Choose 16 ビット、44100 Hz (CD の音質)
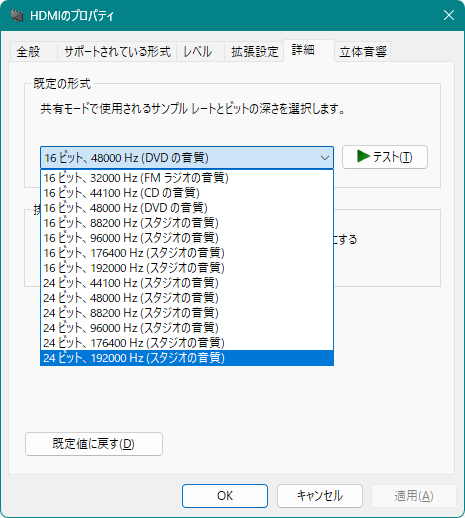Screen dimensions: 465x518 click(x=187, y=193)
